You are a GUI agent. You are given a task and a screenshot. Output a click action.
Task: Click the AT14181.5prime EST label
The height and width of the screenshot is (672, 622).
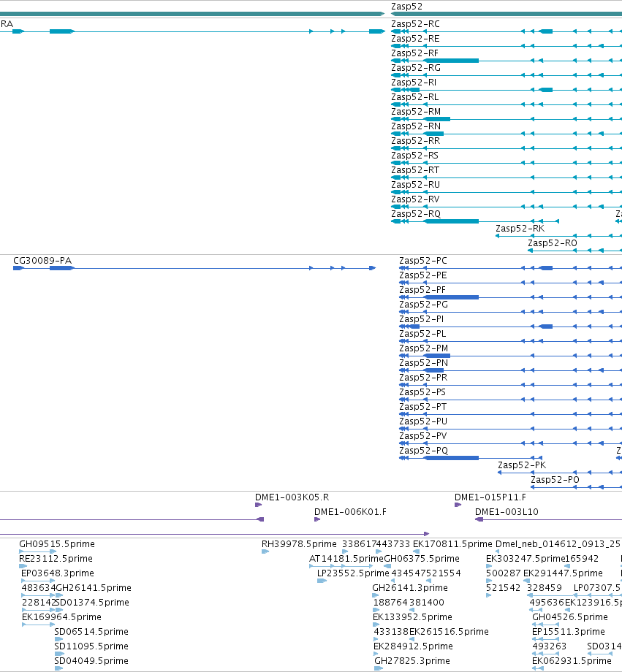(x=346, y=559)
